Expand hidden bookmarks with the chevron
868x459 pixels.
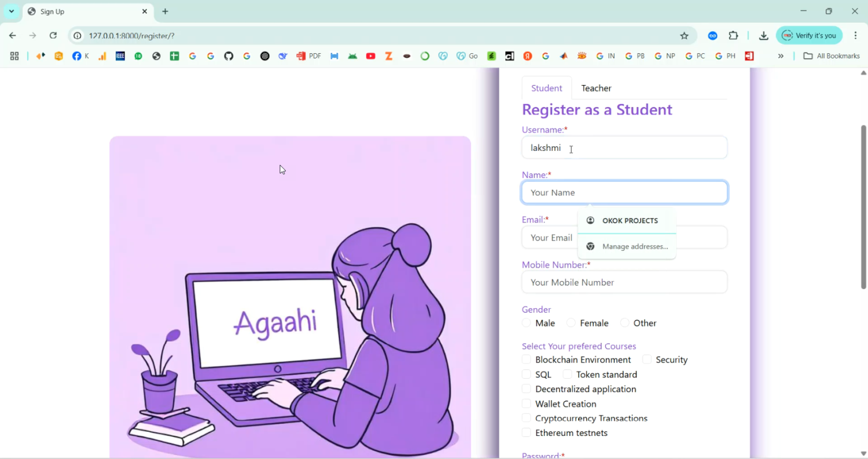(x=781, y=55)
